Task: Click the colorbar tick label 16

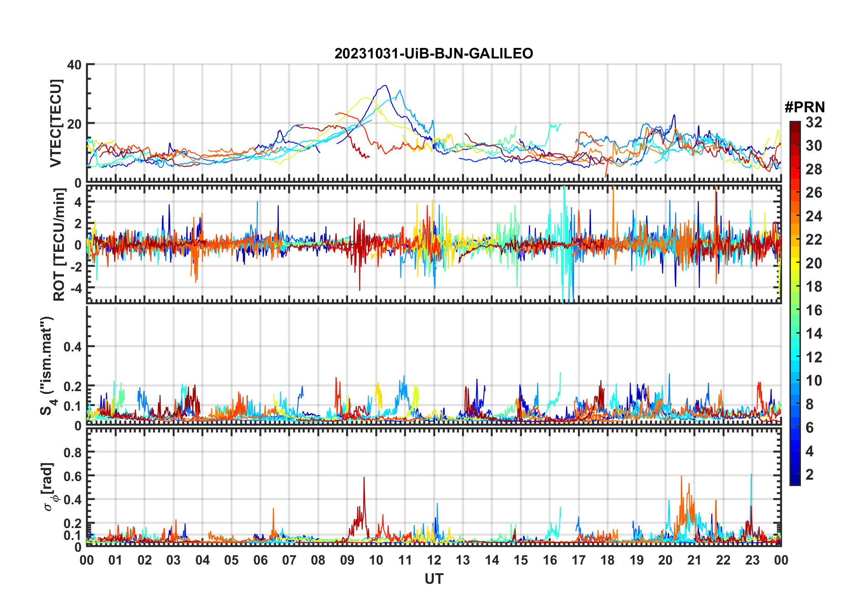Action: (814, 310)
